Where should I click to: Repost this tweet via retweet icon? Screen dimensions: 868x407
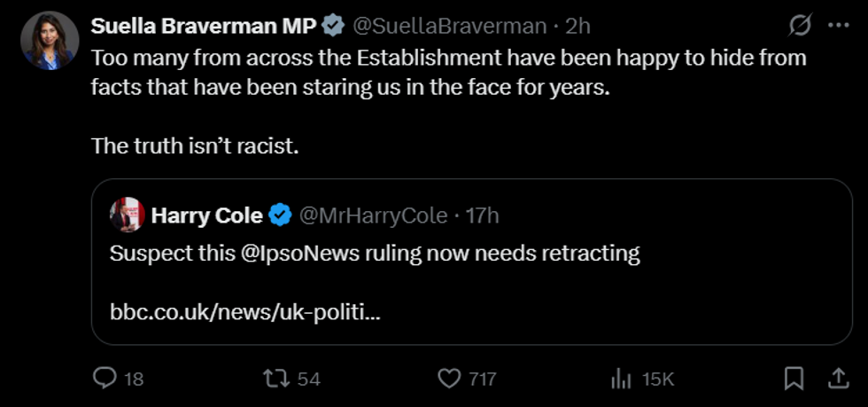coord(277,379)
